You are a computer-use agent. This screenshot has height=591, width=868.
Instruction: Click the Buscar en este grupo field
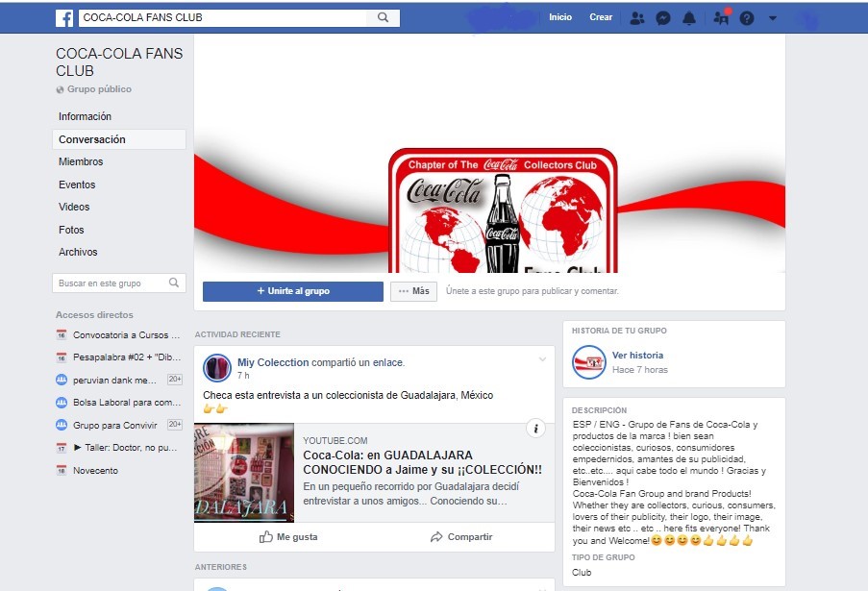pyautogui.click(x=119, y=283)
